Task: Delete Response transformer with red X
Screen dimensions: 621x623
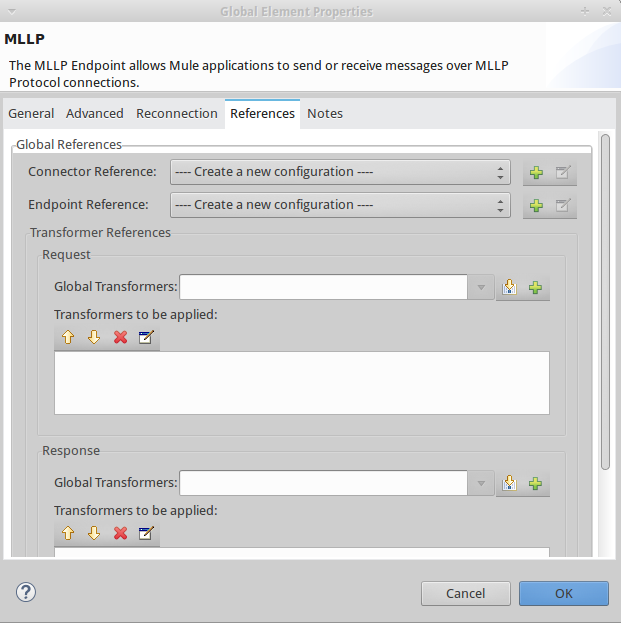Action: (120, 533)
